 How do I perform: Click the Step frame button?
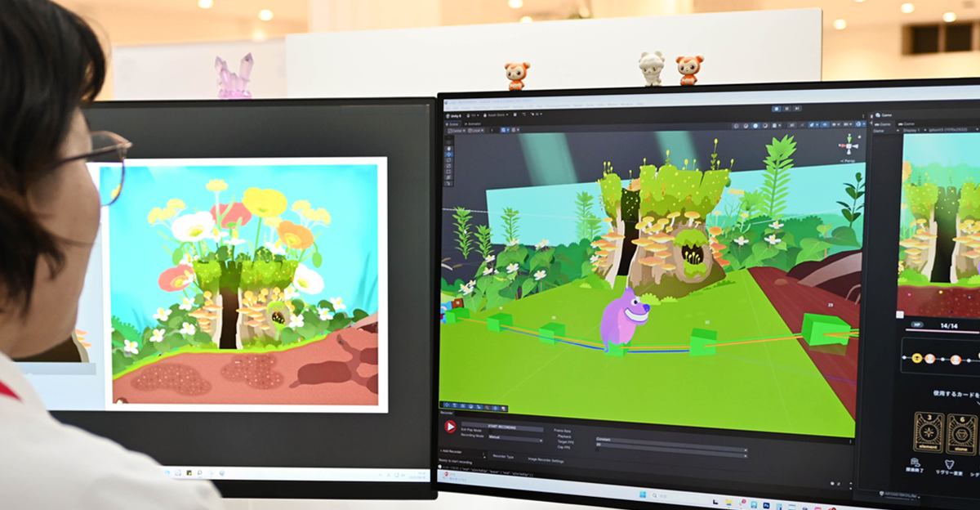(x=797, y=109)
